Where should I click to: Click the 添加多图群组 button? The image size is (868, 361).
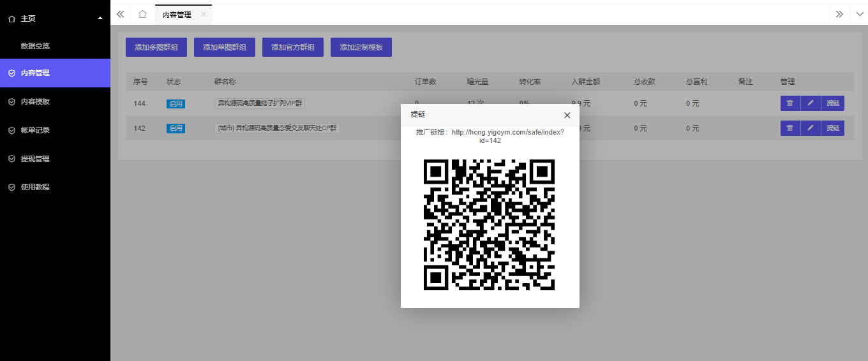[x=156, y=47]
